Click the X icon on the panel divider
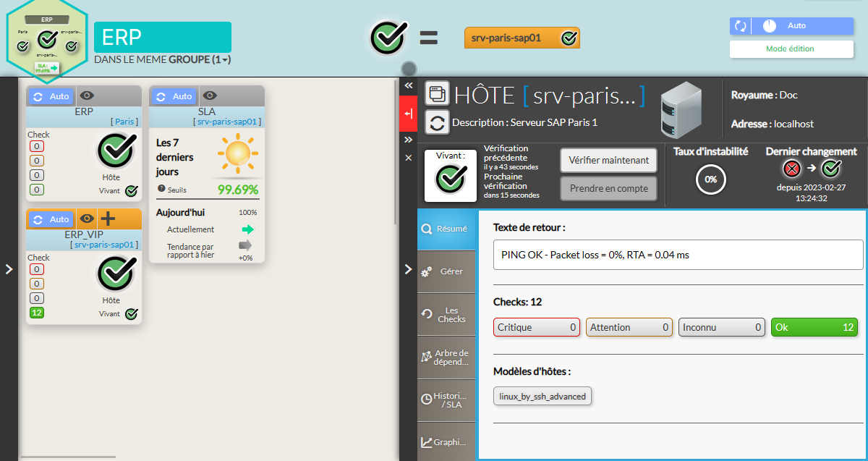Image resolution: width=868 pixels, height=461 pixels. click(409, 157)
